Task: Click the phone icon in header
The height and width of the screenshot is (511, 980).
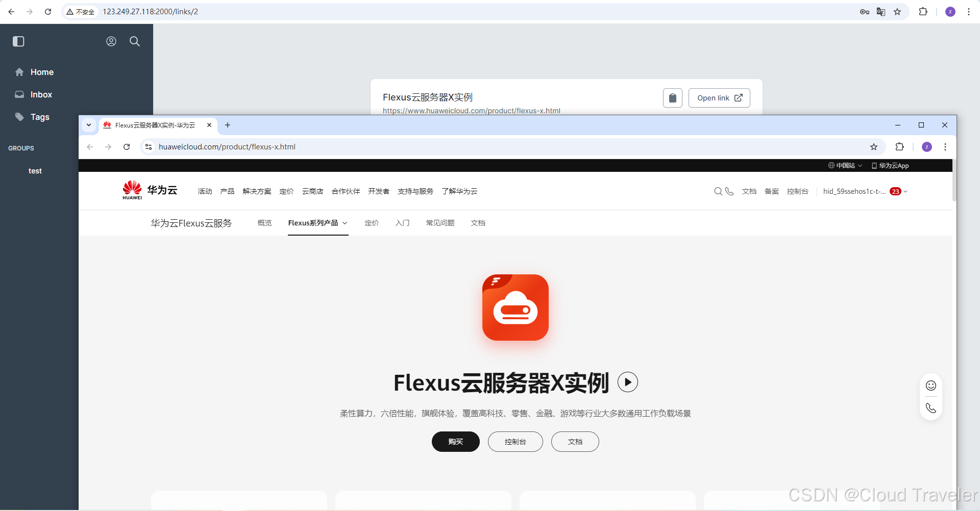Action: (729, 191)
